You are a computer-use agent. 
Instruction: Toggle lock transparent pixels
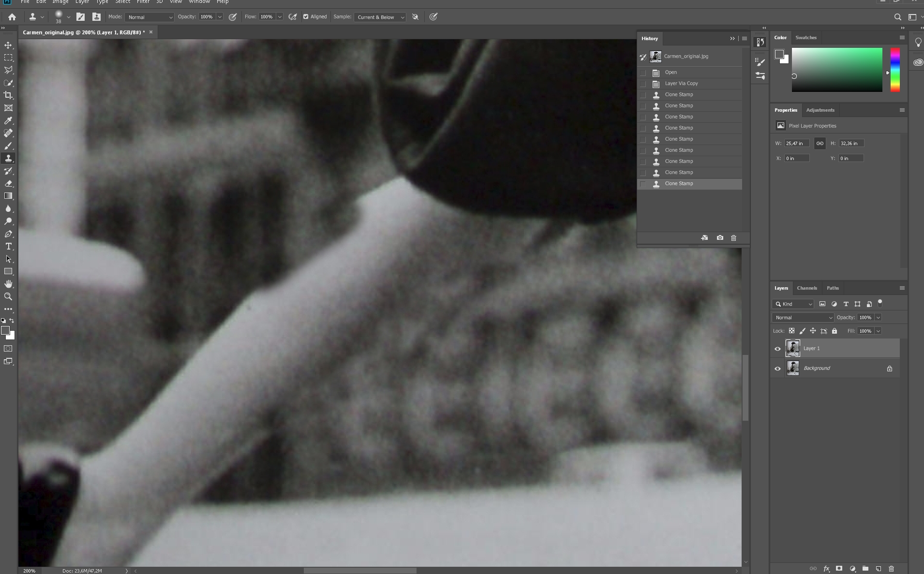click(x=791, y=331)
